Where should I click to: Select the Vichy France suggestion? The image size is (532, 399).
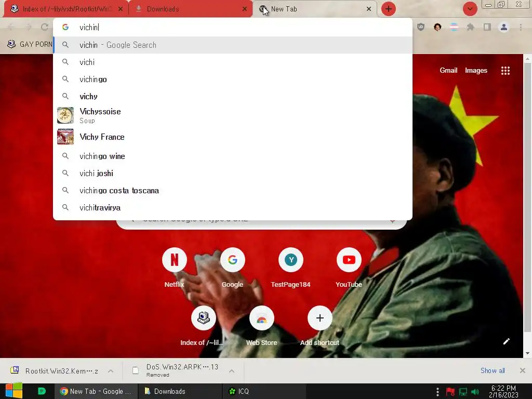[x=233, y=137]
